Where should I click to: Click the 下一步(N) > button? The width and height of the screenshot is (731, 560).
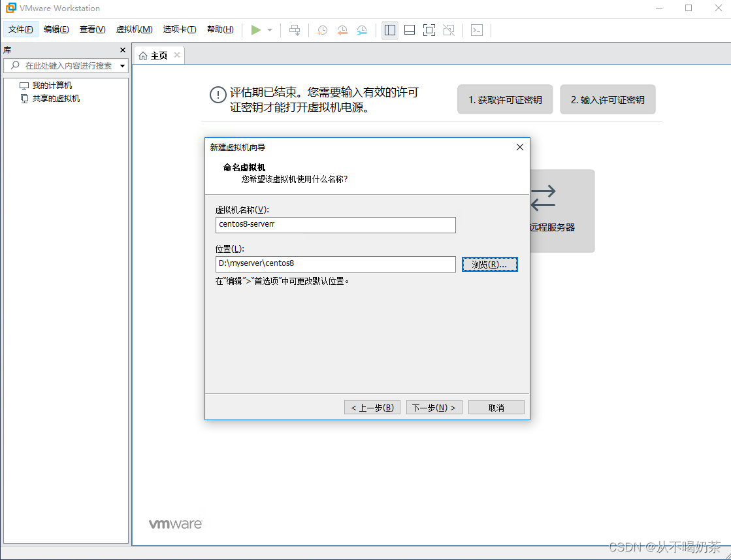coord(434,408)
